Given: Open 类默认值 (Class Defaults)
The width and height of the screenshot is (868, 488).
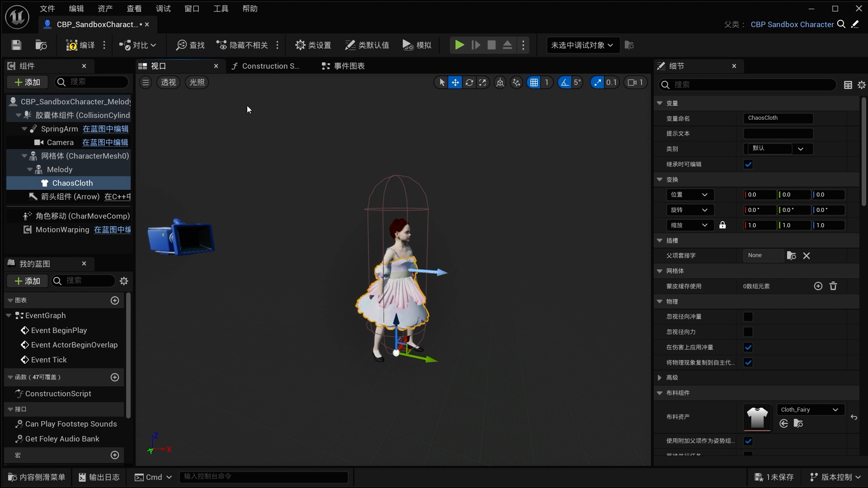Looking at the screenshot, I should tap(367, 45).
